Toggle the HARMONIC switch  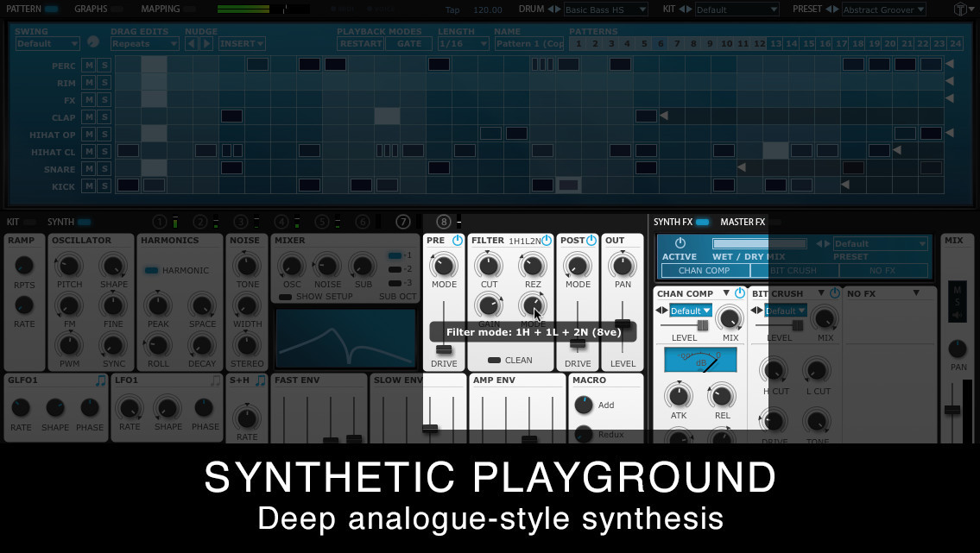(151, 270)
